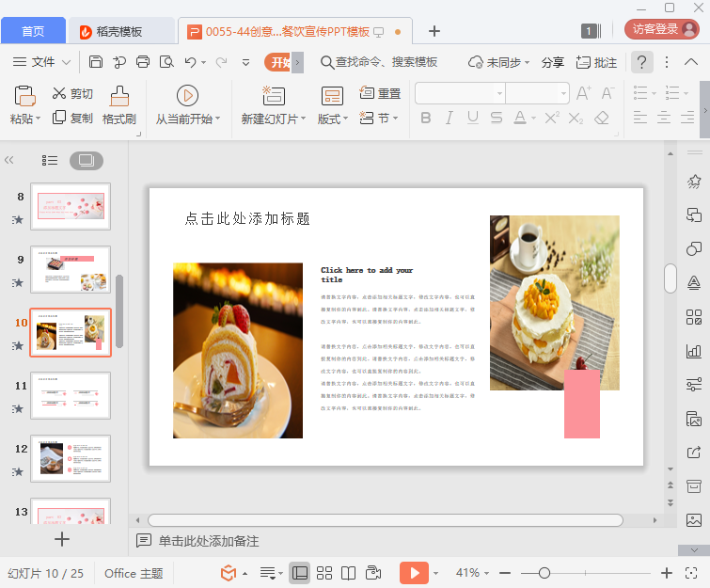Image resolution: width=710 pixels, height=588 pixels.
Task: Click the 查找命令、搜索模板 search field
Action: (x=380, y=62)
